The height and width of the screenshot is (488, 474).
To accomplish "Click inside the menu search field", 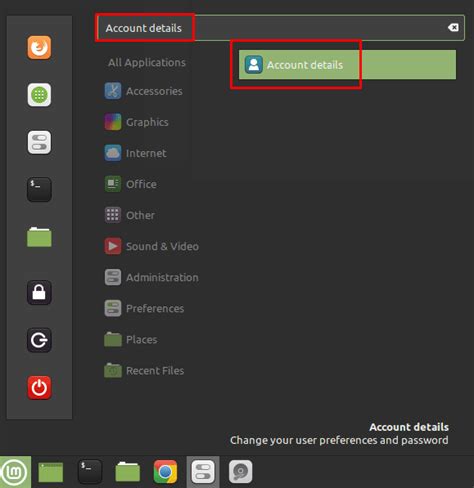I will click(280, 28).
